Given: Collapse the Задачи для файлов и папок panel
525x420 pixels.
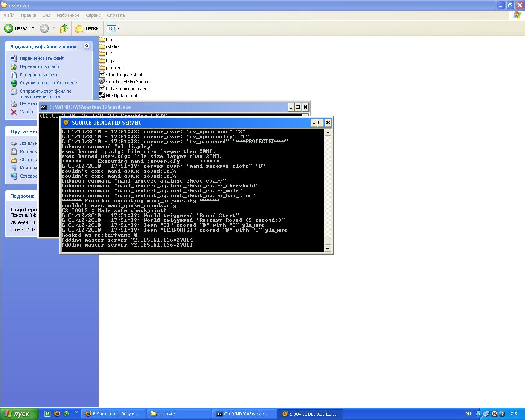Looking at the screenshot, I should 87,46.
